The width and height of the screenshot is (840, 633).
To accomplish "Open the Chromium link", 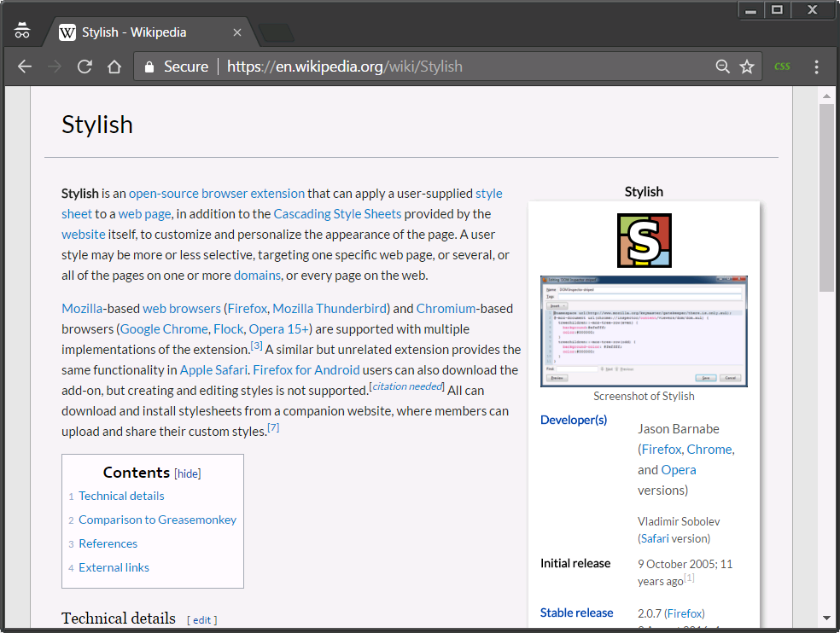I will click(446, 309).
